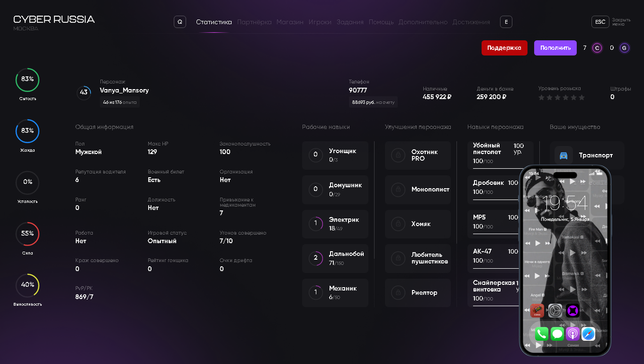Click the first wanted level star
The width and height of the screenshot is (644, 364).
click(x=542, y=97)
